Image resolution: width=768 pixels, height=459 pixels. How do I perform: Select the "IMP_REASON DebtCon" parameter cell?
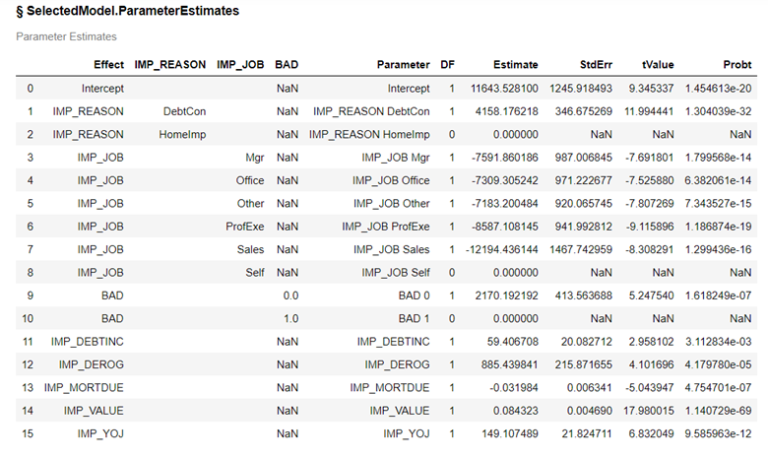coord(371,111)
